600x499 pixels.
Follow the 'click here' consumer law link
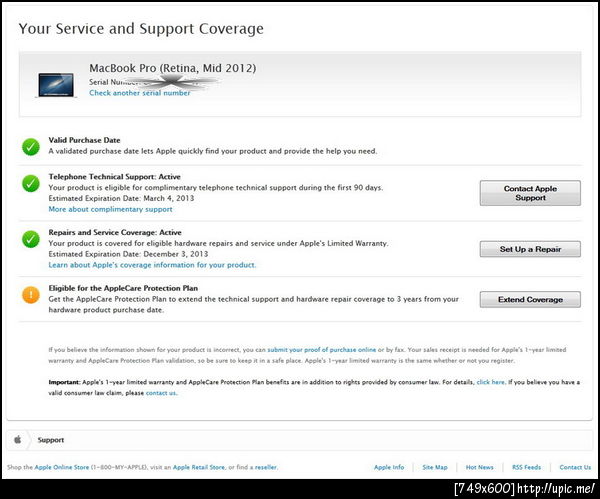(x=491, y=382)
